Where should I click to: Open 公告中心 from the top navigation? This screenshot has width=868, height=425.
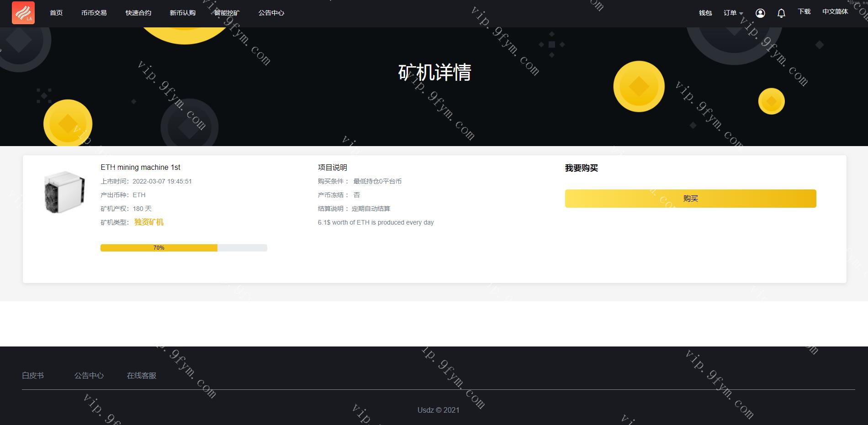(x=271, y=13)
